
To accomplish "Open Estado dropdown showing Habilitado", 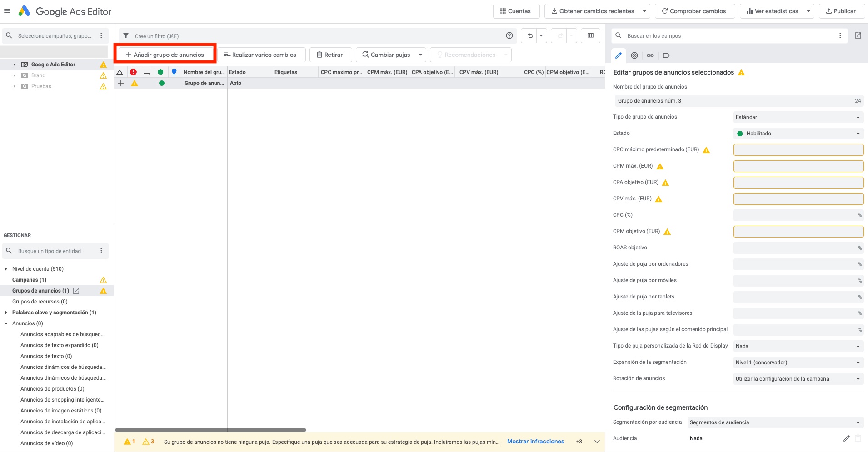I will click(x=798, y=134).
